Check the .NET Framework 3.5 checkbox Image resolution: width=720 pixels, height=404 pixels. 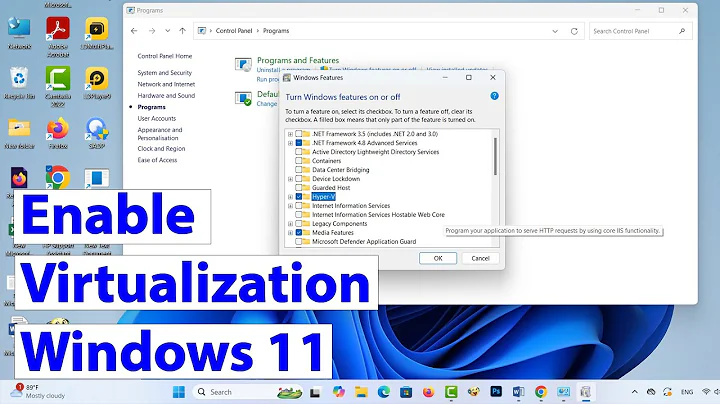(298, 134)
